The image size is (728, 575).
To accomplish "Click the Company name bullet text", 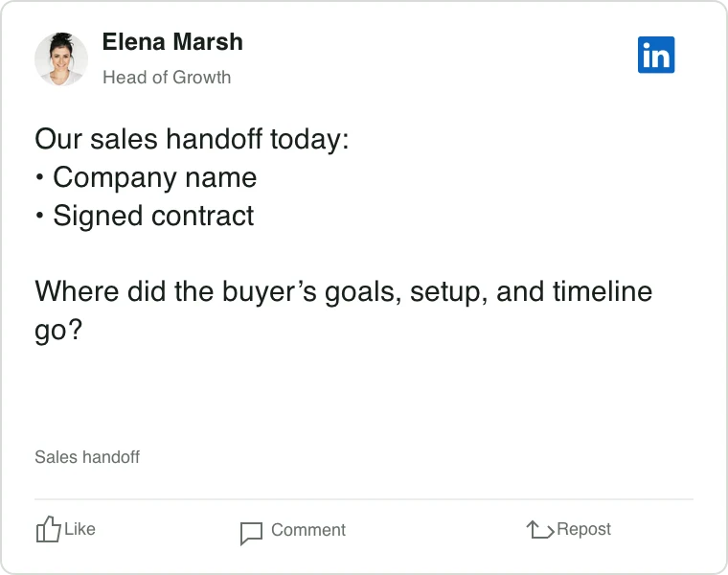I will click(x=154, y=178).
